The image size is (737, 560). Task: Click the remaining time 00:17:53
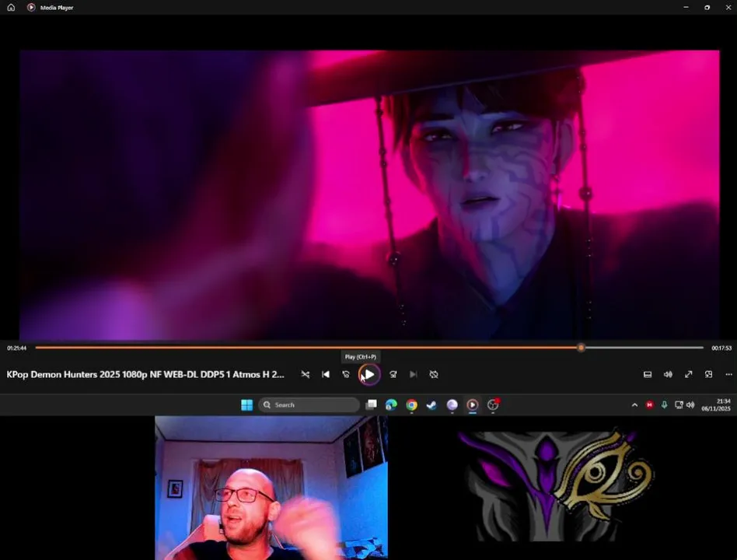721,348
